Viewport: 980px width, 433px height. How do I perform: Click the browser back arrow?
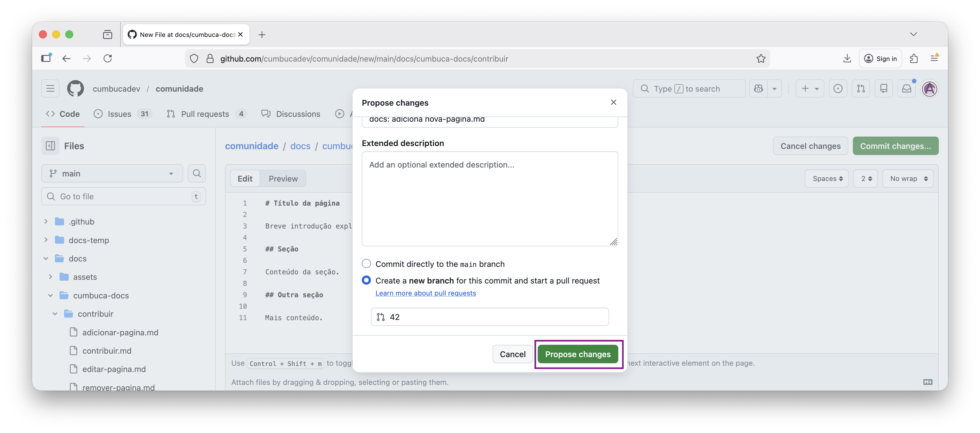(67, 58)
